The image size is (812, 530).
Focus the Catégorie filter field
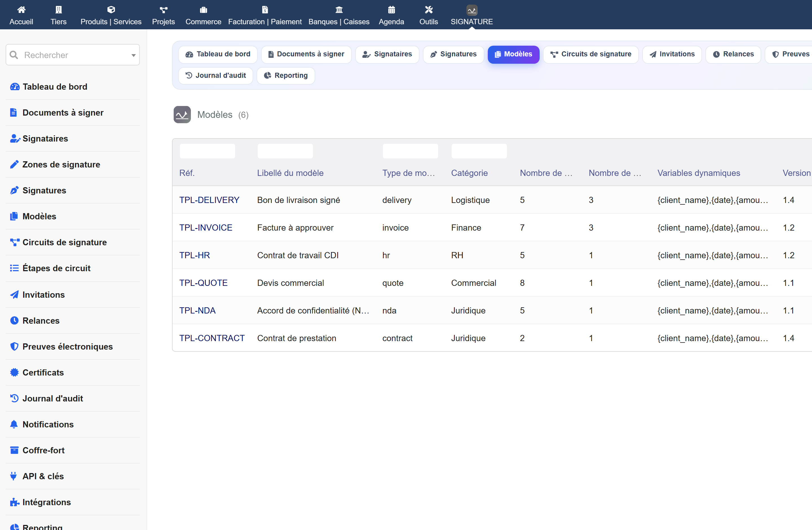click(479, 151)
